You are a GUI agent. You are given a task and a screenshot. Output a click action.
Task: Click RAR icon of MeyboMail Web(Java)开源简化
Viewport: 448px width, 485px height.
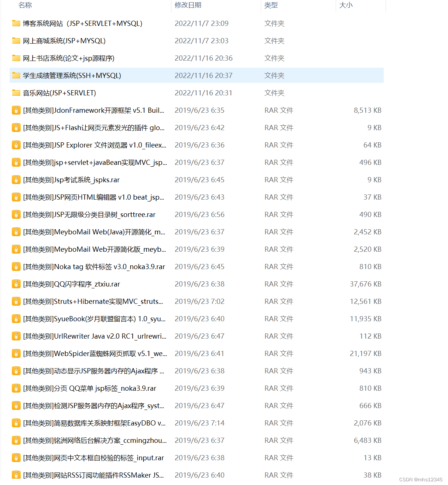(x=16, y=232)
